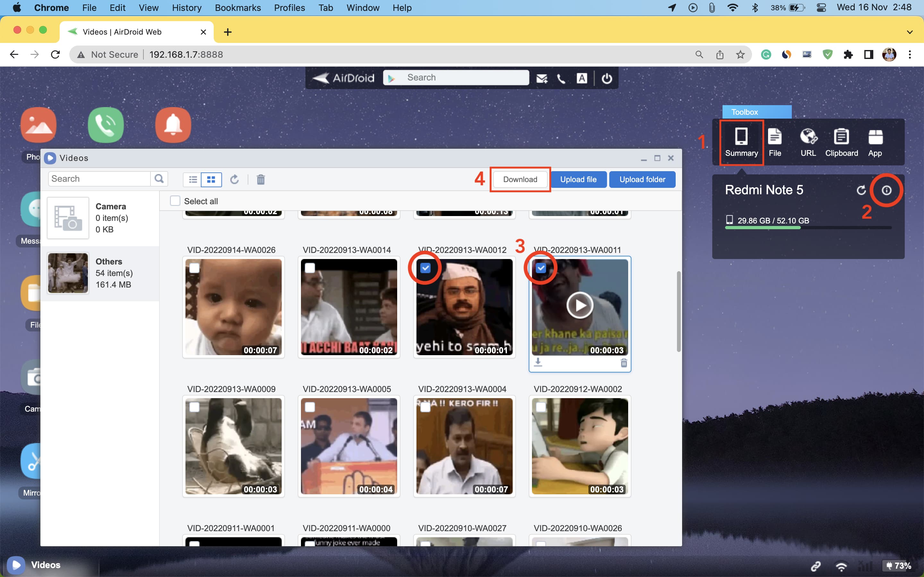Open Chrome three-dot options menu
Image resolution: width=924 pixels, height=577 pixels.
[910, 54]
